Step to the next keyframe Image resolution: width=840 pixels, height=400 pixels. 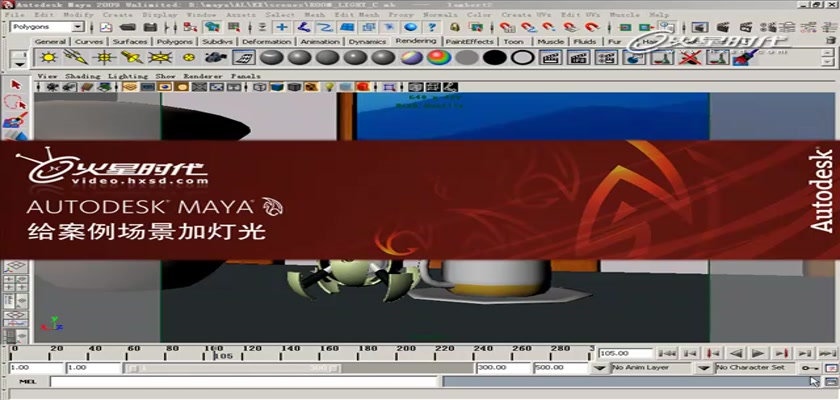pos(781,353)
